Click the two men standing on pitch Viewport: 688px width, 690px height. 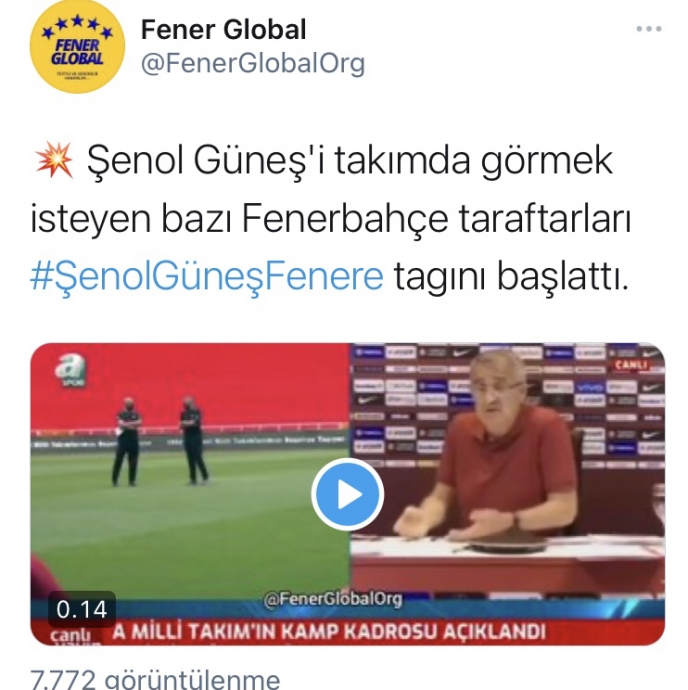coord(160,441)
